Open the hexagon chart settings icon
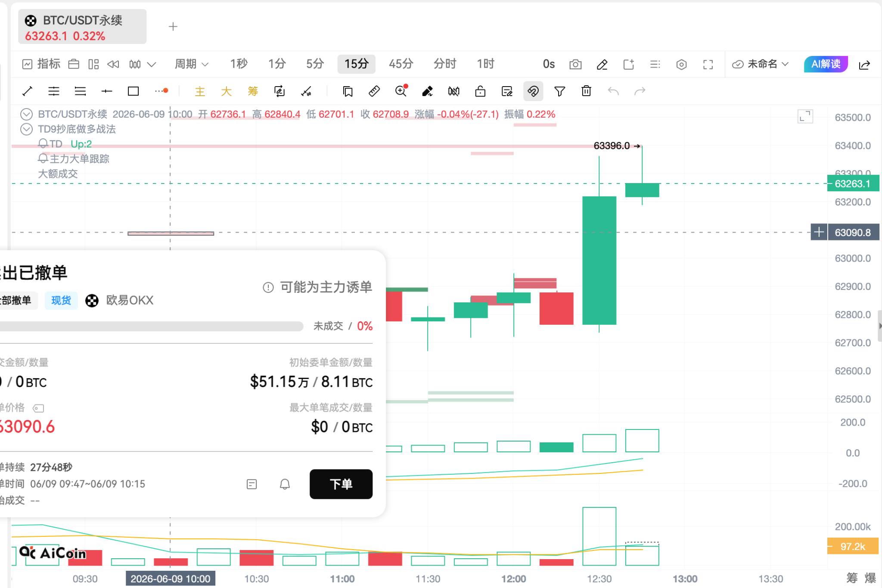Viewport: 882px width, 588px height. tap(681, 65)
